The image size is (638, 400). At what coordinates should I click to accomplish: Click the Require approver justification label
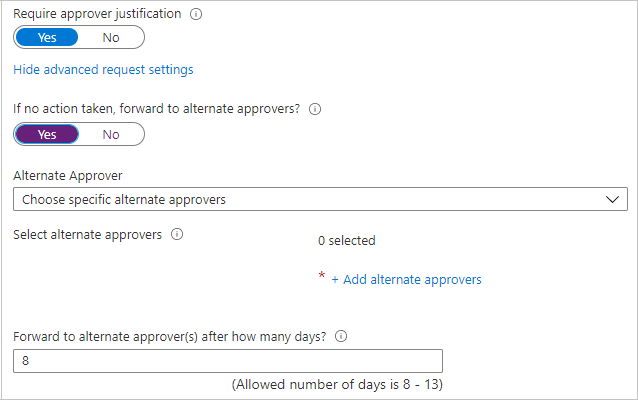tap(97, 14)
